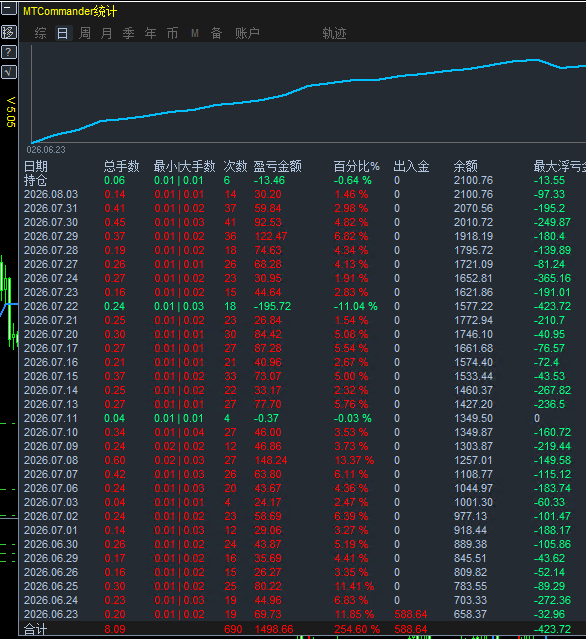This screenshot has width=586, height=639.
Task: Click the -195.72 loss amount
Action: [273, 306]
